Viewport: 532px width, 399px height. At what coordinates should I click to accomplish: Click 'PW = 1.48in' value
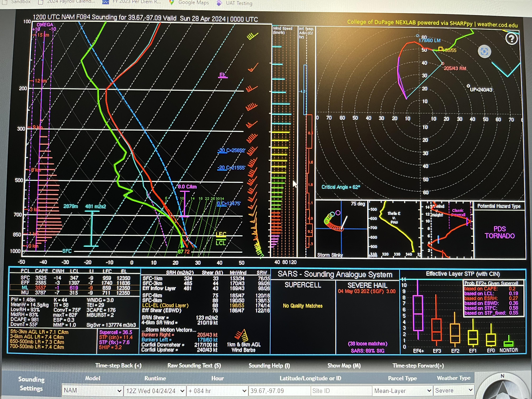pos(23,300)
